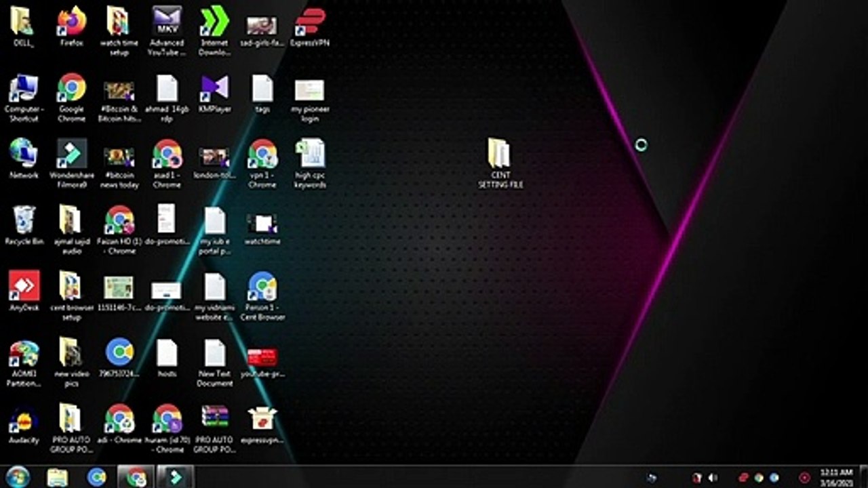Select the Person 1 - Cent Browser shortcut

(x=262, y=287)
